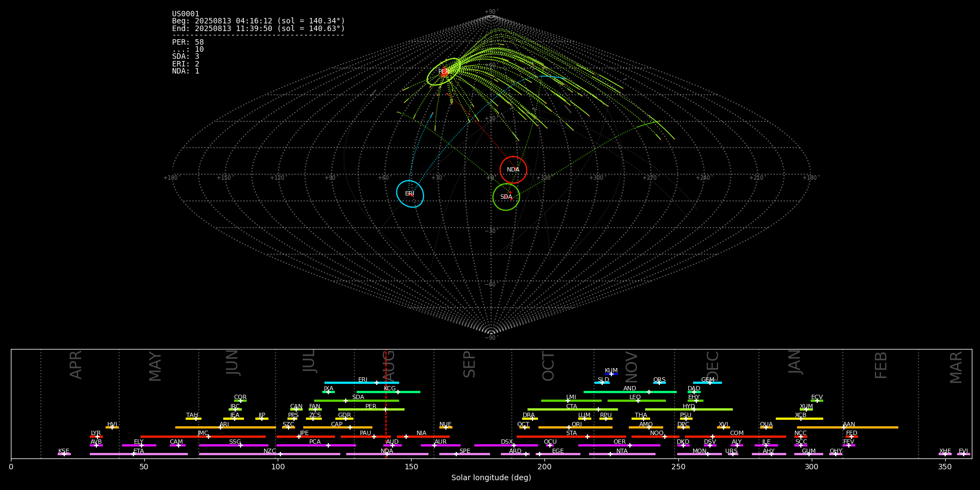Viewport: 980px width, 490px height.
Task: Click the purple DSX activity bar
Action: (506, 445)
